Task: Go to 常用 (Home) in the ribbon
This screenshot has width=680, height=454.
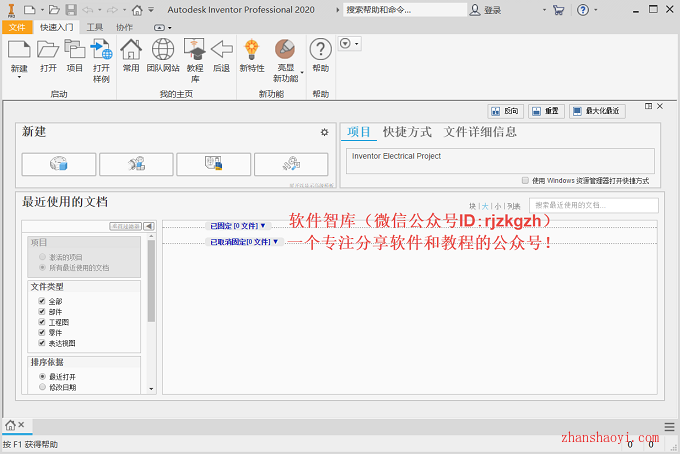Action: point(131,49)
